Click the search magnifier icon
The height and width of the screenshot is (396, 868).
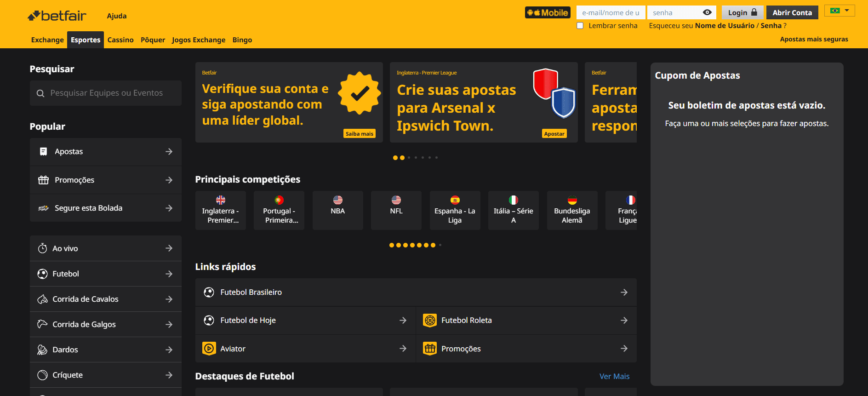click(x=40, y=93)
